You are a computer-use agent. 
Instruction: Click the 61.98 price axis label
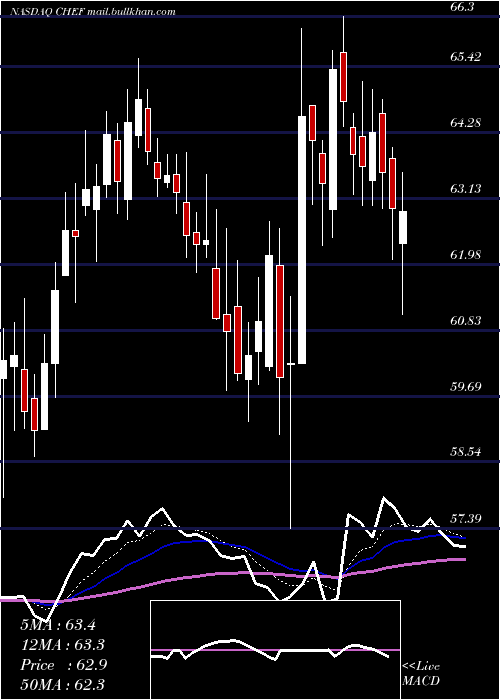466,254
